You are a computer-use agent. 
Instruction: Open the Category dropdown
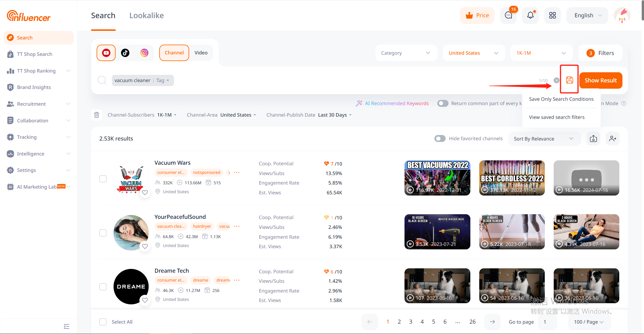pyautogui.click(x=406, y=53)
